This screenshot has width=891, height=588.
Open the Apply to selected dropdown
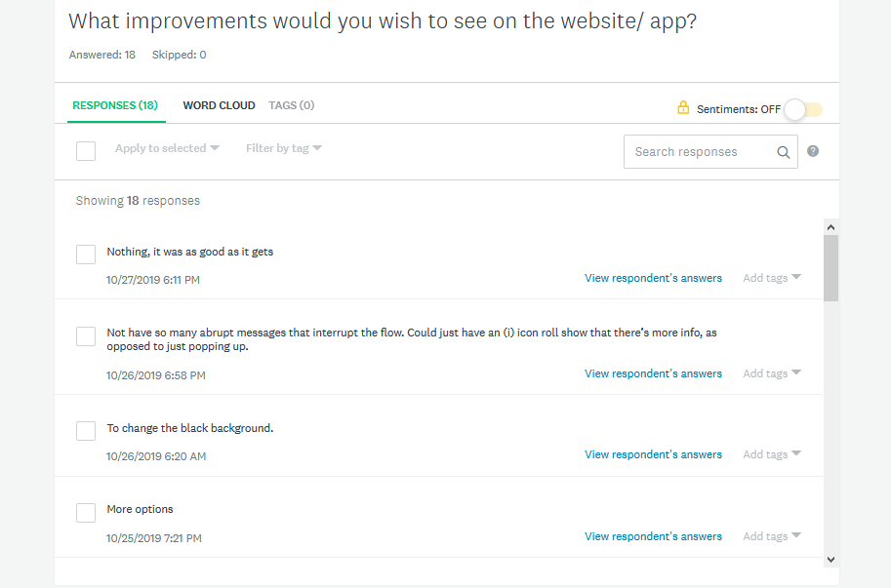coord(167,148)
